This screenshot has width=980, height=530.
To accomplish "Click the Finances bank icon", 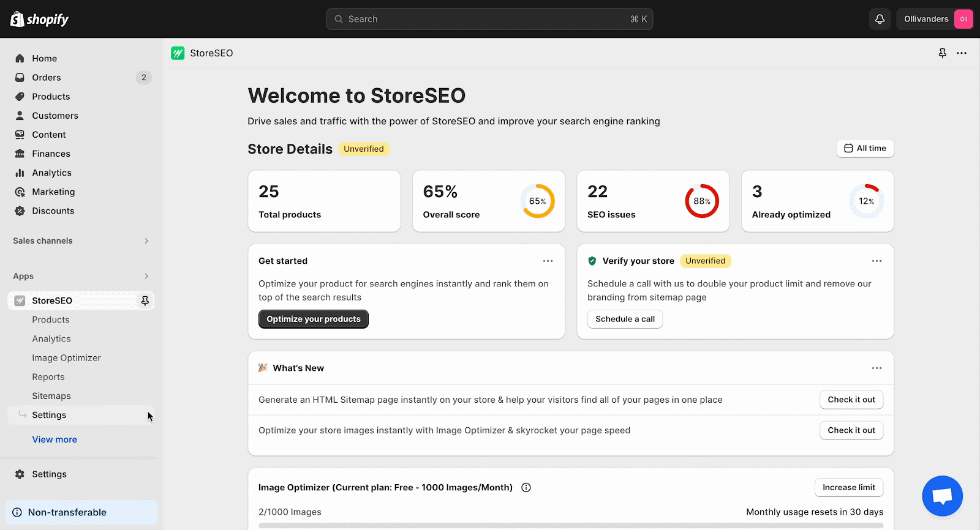I will (20, 153).
